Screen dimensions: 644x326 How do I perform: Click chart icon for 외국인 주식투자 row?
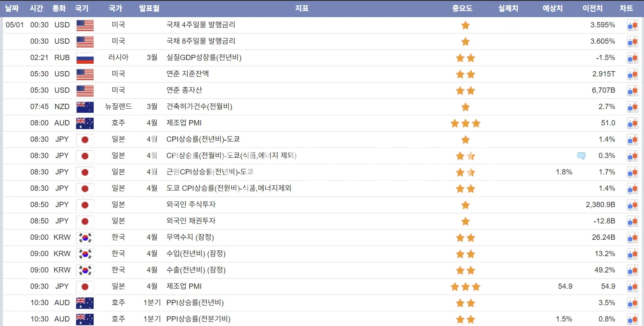click(x=632, y=205)
